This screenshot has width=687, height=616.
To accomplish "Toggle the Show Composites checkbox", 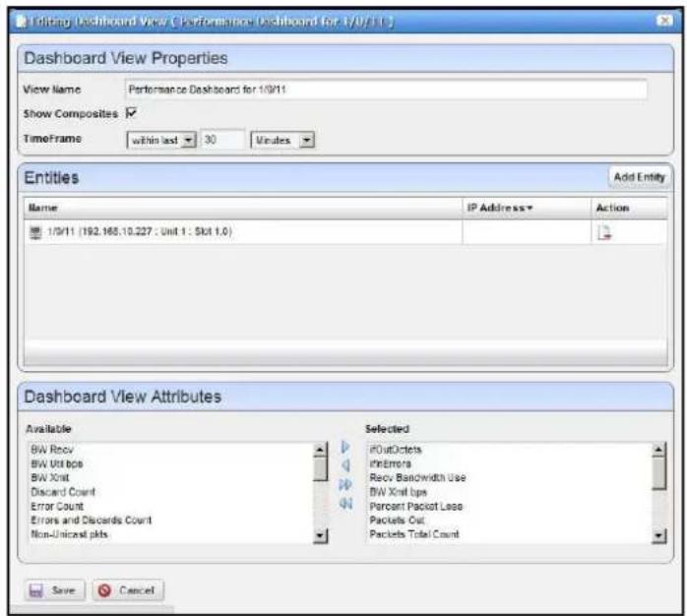I will coord(131,113).
